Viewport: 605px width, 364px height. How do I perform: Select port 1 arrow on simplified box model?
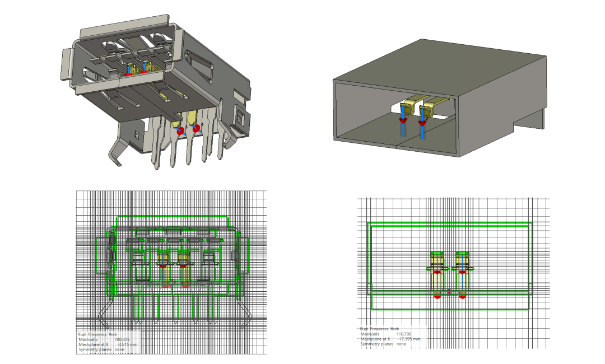coord(403,120)
